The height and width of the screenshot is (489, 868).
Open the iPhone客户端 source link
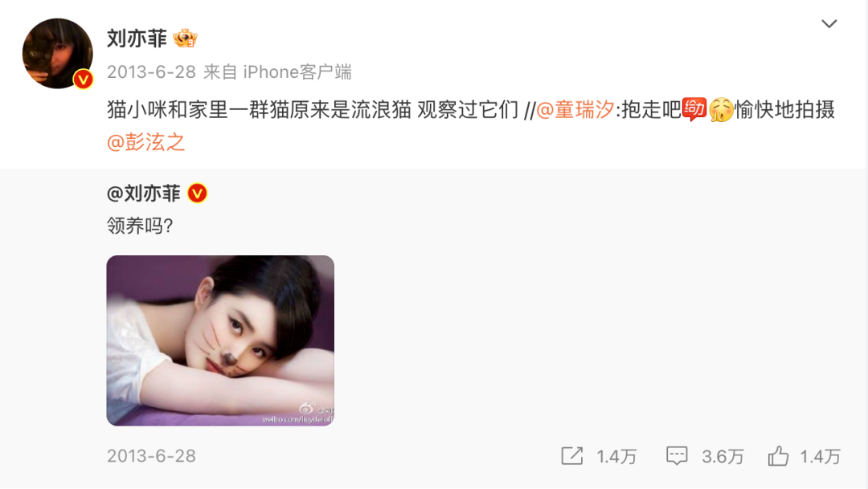pos(297,72)
